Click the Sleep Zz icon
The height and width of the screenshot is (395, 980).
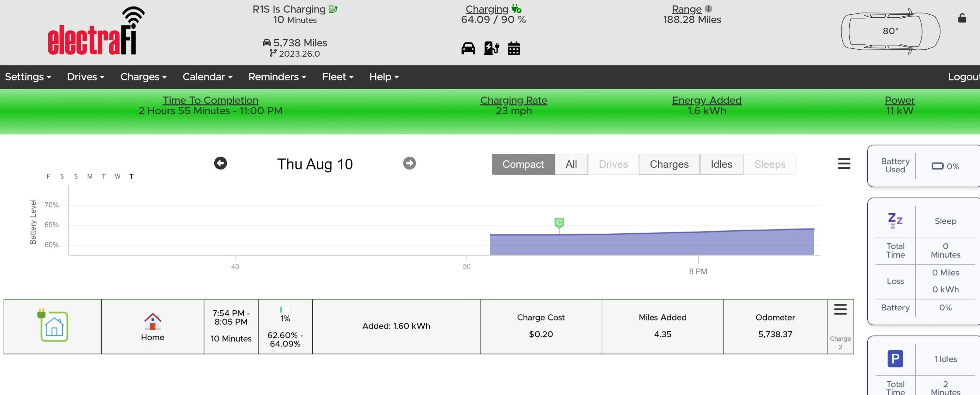[x=895, y=220]
